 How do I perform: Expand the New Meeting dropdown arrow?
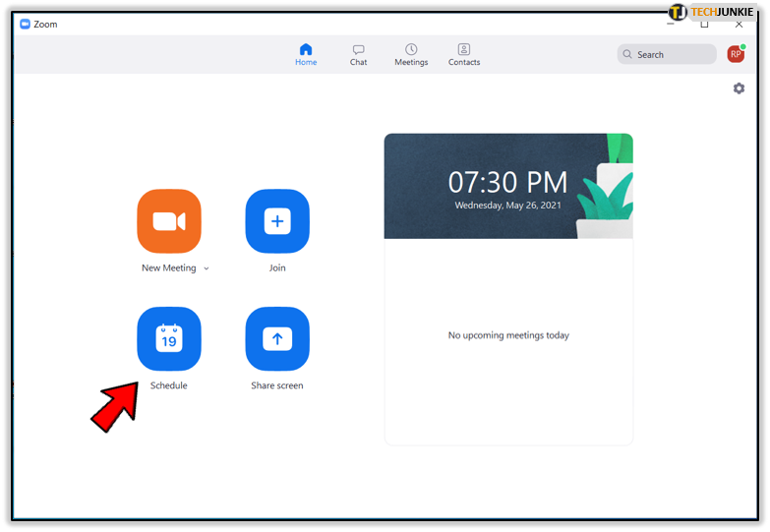[207, 268]
